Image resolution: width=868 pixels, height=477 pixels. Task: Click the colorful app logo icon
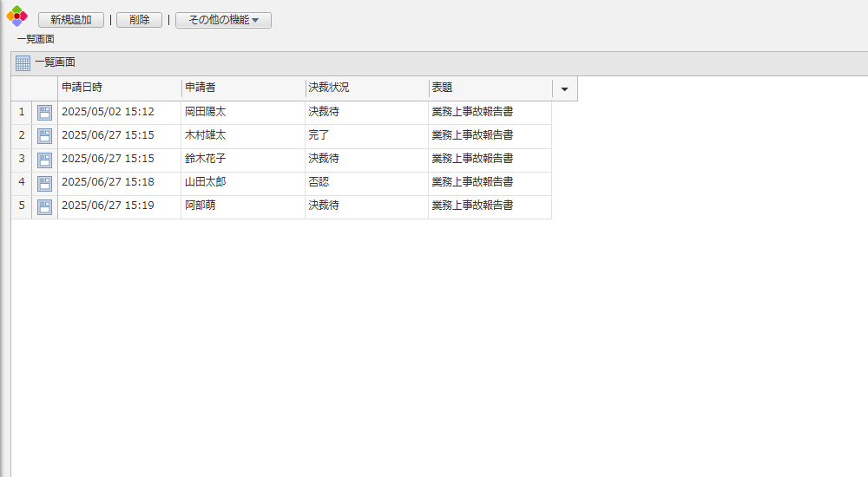tap(16, 16)
